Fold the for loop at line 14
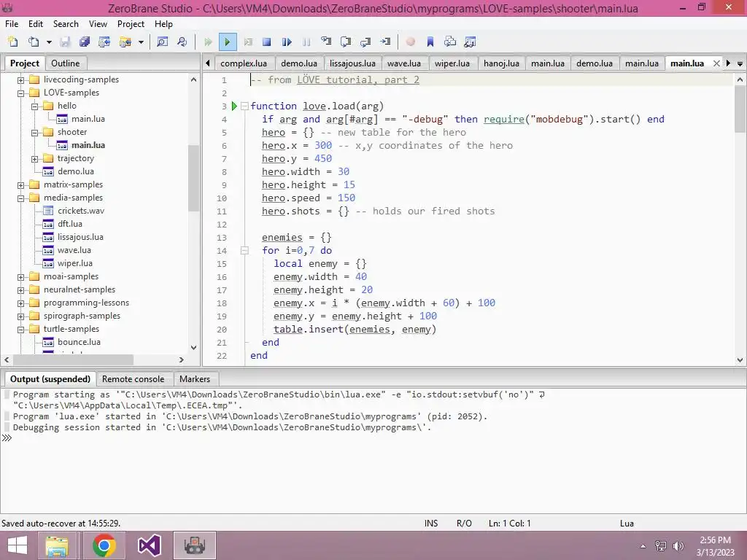Screen dimensions: 747x560 244,251
